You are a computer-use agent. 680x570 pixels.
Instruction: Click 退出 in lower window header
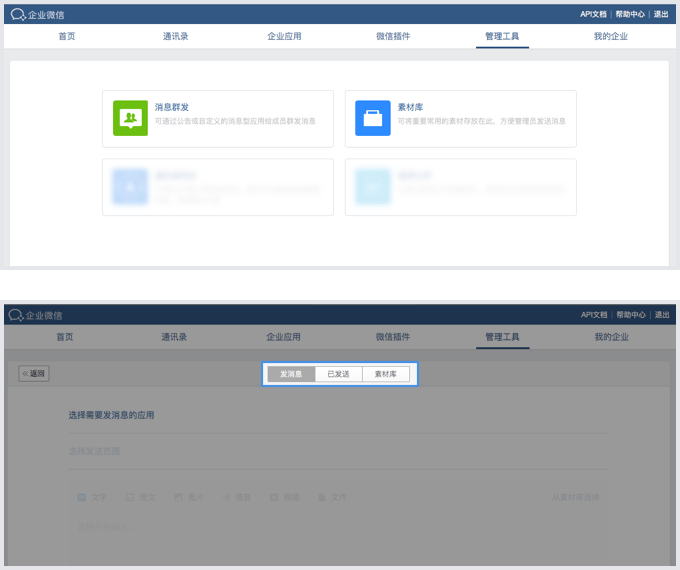pos(662,315)
